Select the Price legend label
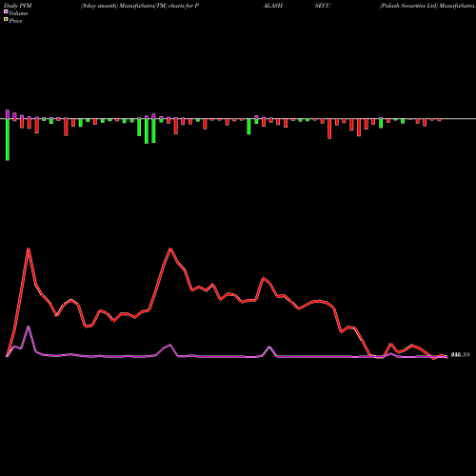This screenshot has height=476, width=476. point(15,21)
